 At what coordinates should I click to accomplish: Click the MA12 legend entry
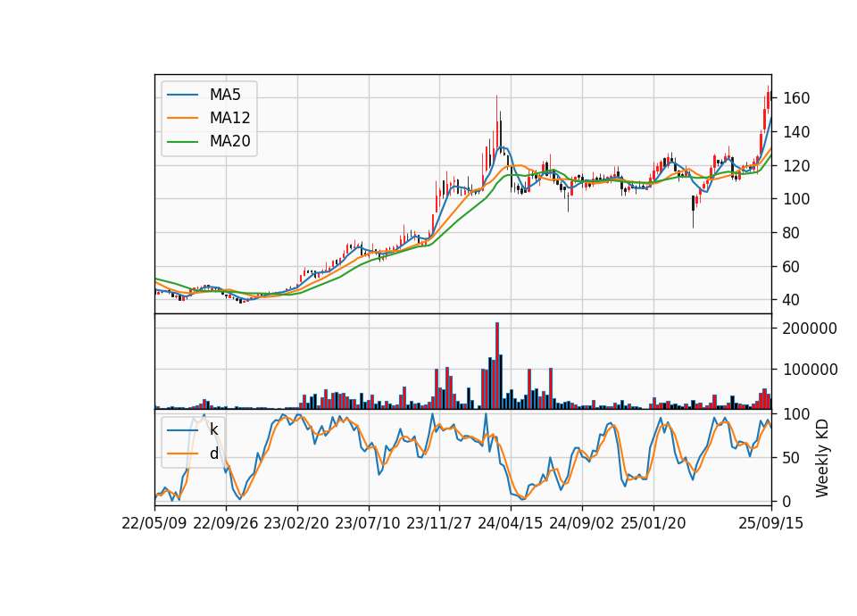click(x=209, y=118)
